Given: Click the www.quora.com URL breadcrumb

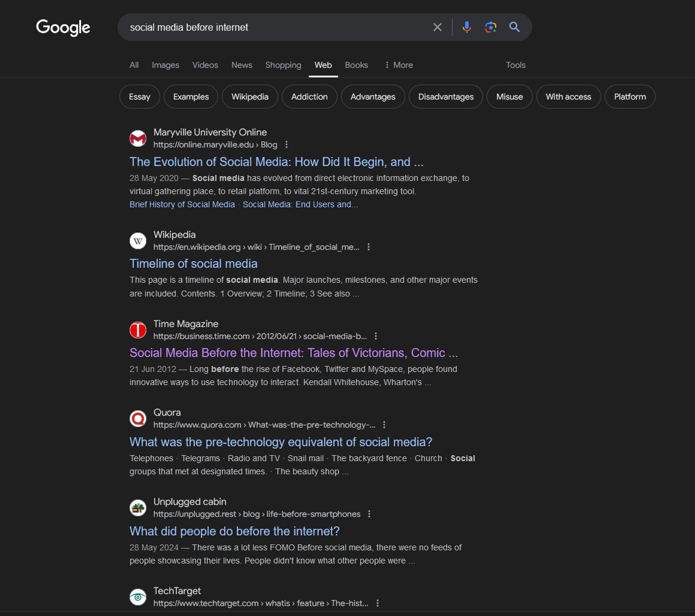Looking at the screenshot, I should click(x=264, y=425).
